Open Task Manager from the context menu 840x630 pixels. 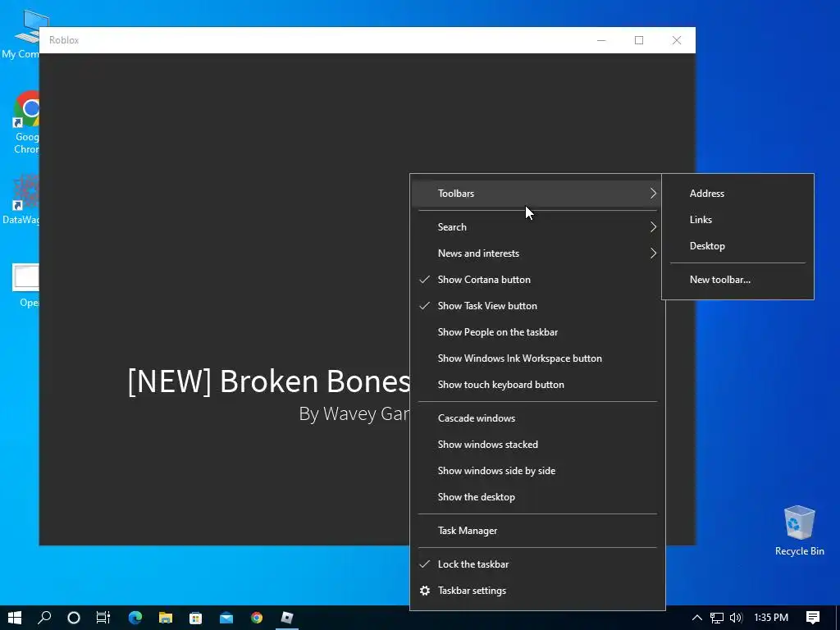tap(537, 531)
